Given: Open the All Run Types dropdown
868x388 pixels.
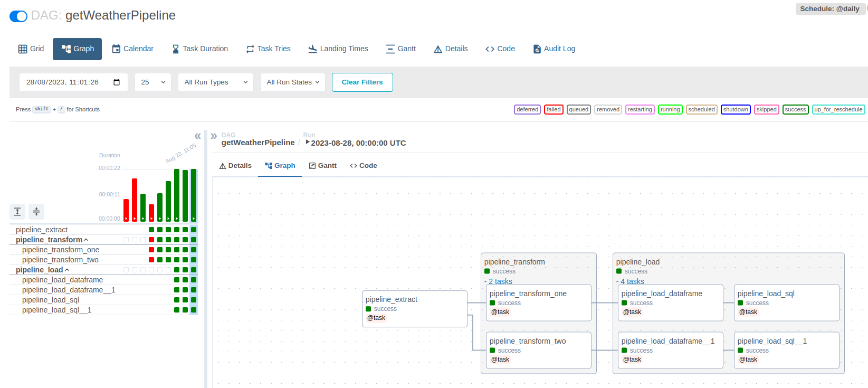Looking at the screenshot, I should point(215,82).
